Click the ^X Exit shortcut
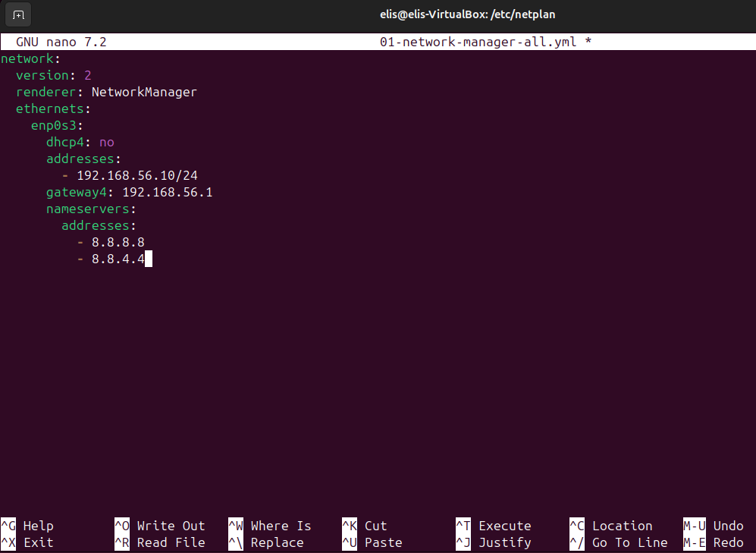The height and width of the screenshot is (553, 756). click(28, 542)
